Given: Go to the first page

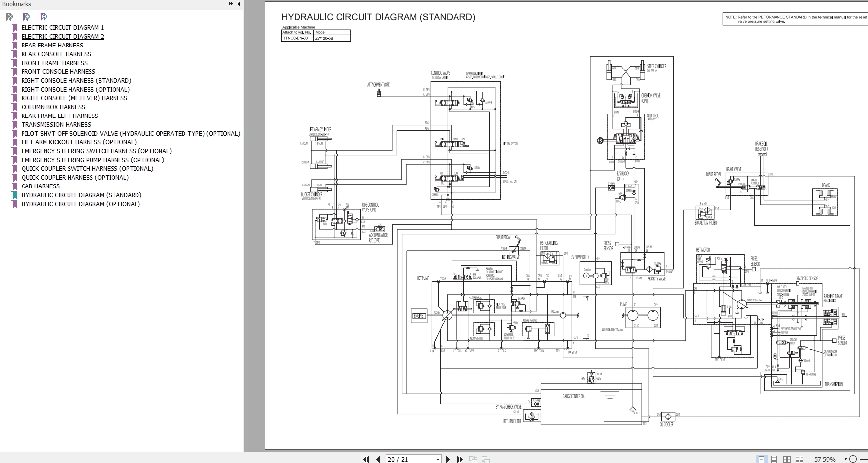Looking at the screenshot, I should click(366, 459).
